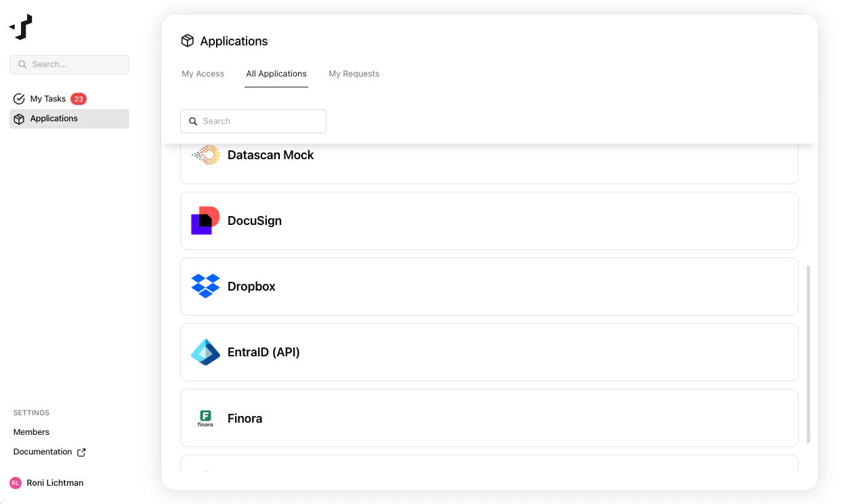
Task: Open the Documentation link
Action: 49,452
